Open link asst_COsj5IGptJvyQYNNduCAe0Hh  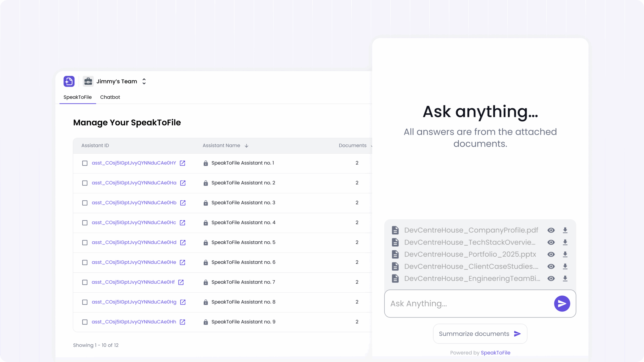tap(134, 322)
